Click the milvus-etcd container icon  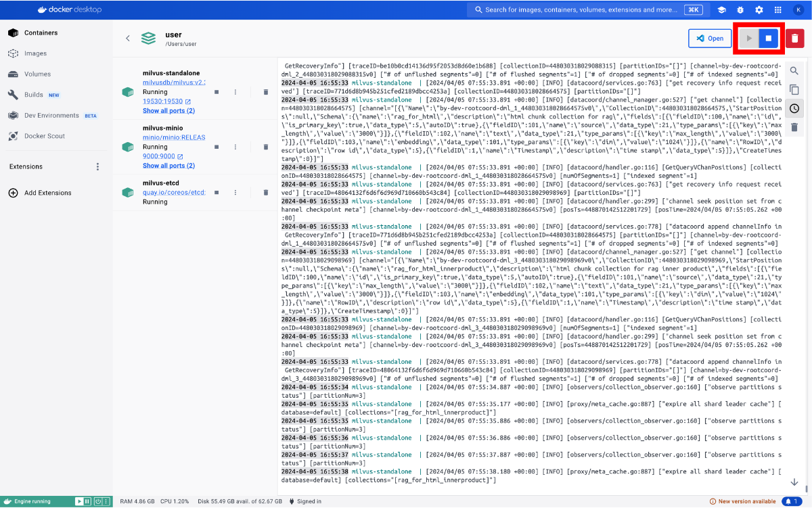click(x=127, y=193)
